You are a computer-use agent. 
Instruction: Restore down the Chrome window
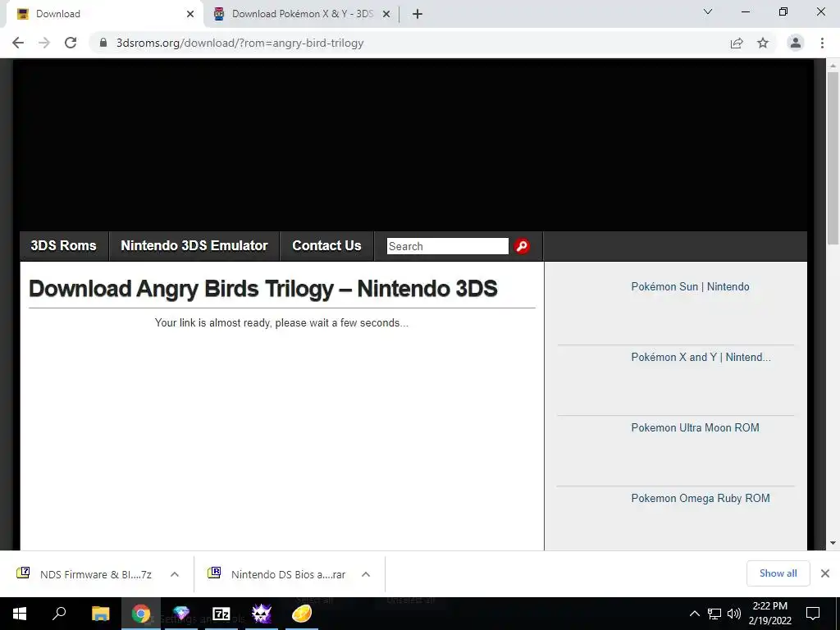pyautogui.click(x=783, y=11)
